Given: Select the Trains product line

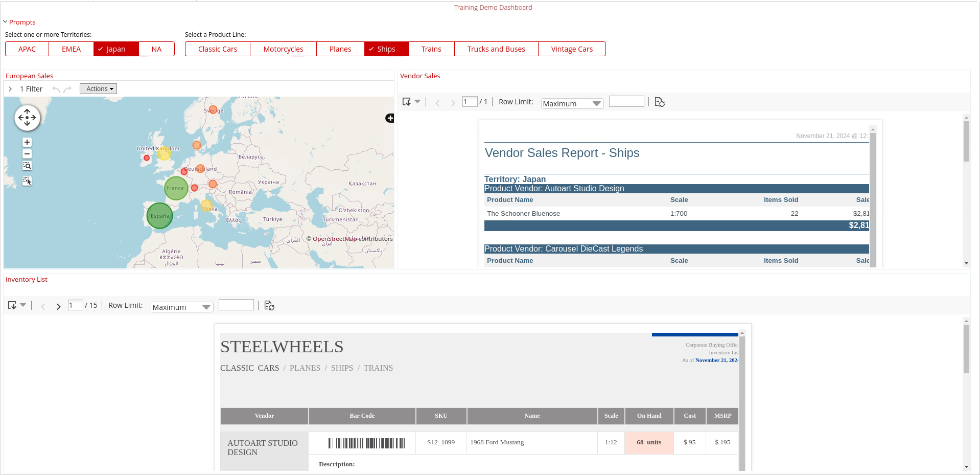Looking at the screenshot, I should pyautogui.click(x=431, y=49).
